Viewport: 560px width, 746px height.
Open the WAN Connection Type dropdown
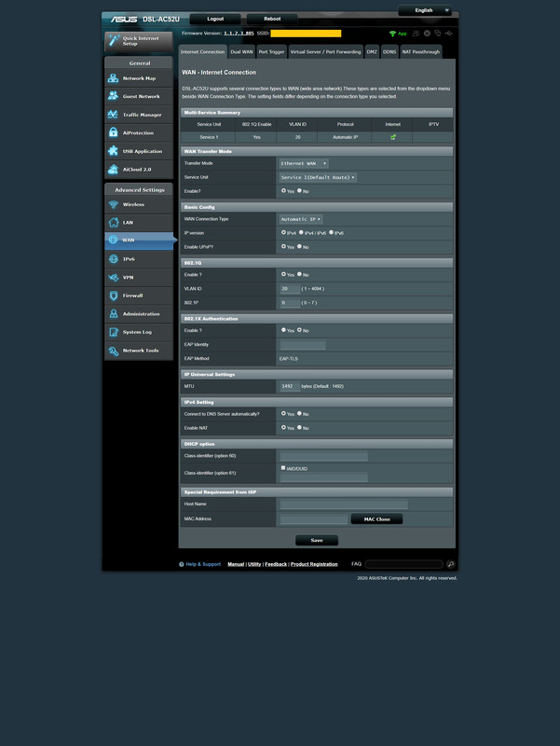(x=301, y=219)
